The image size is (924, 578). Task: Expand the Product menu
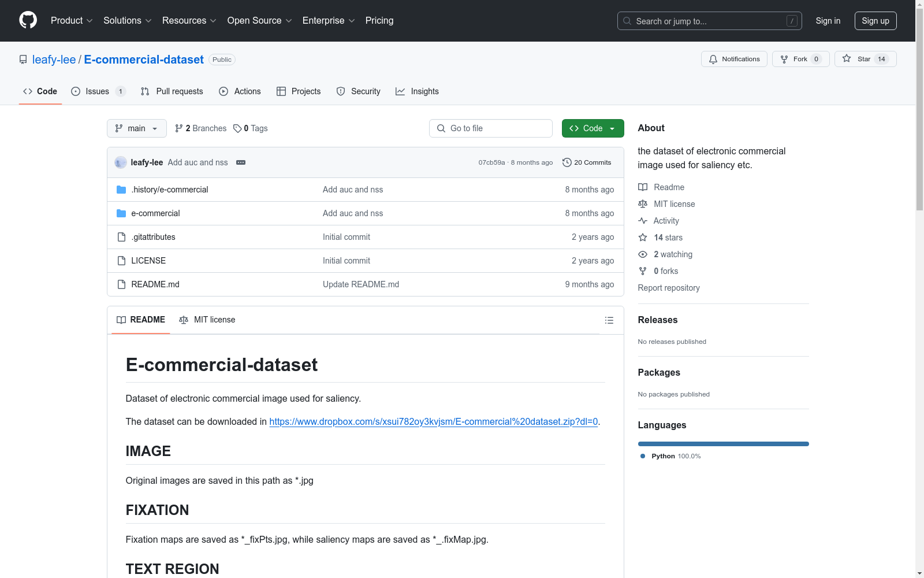pyautogui.click(x=72, y=20)
